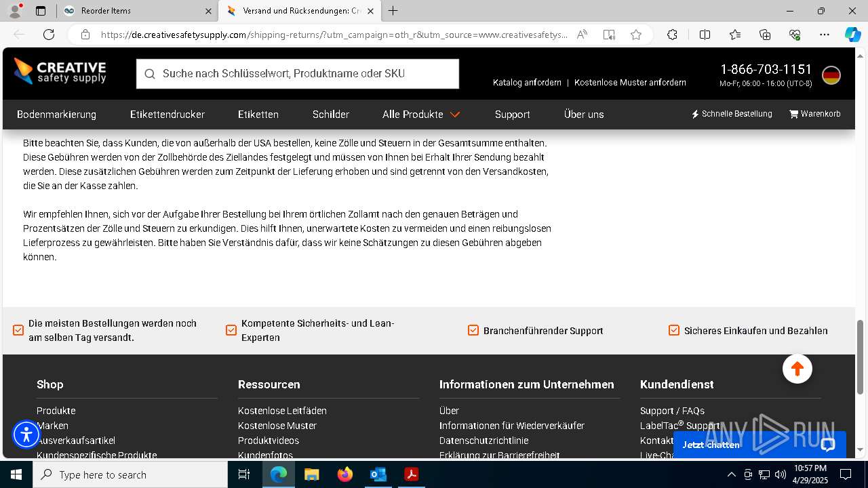Open the Etiketten menu
This screenshot has height=488, width=868.
tap(258, 115)
